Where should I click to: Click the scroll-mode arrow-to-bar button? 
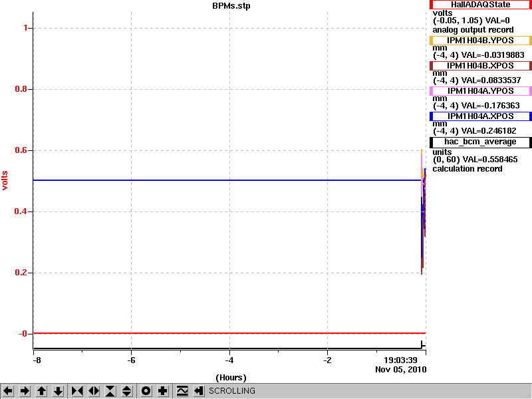(x=199, y=391)
